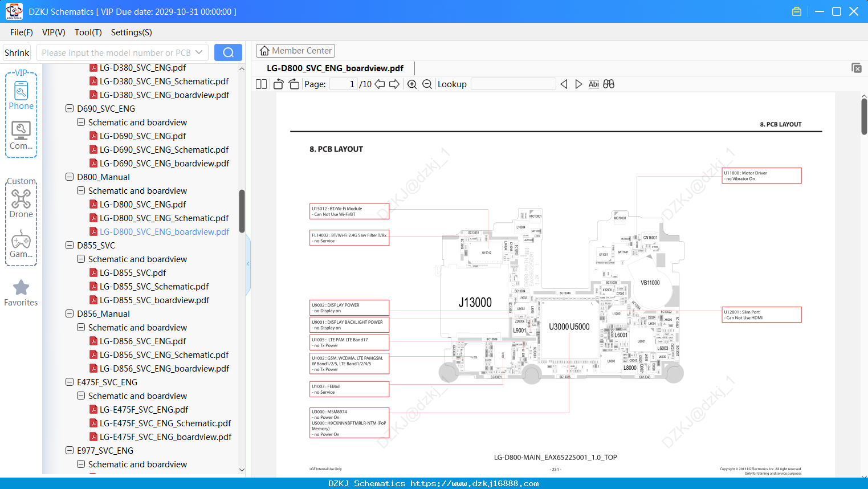Open the File(F) menu
Viewport: 868px width, 489px height.
click(x=22, y=32)
